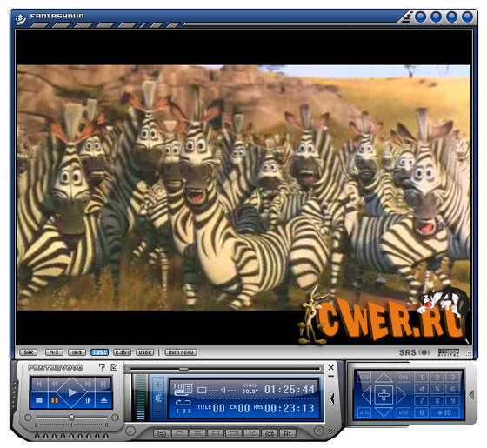Start playback with the Play button
Screen dimensions: 487x448
(x=71, y=392)
